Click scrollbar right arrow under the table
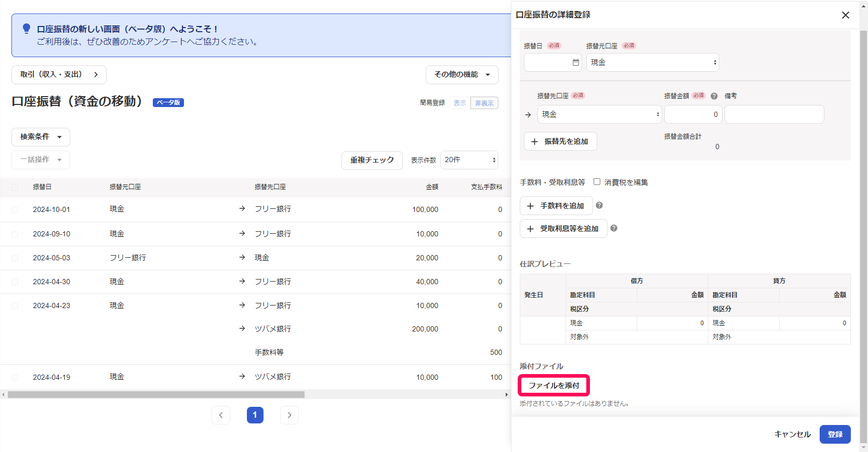Image resolution: width=868 pixels, height=452 pixels. 507,395
